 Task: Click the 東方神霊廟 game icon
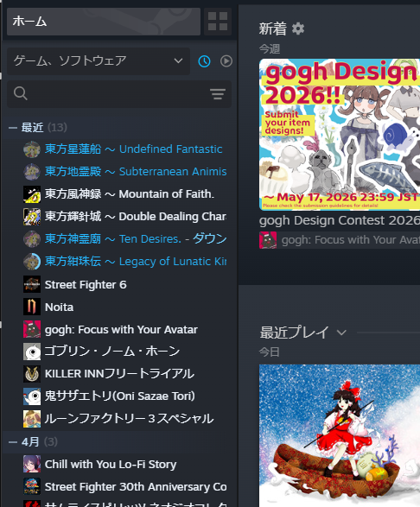click(32, 239)
